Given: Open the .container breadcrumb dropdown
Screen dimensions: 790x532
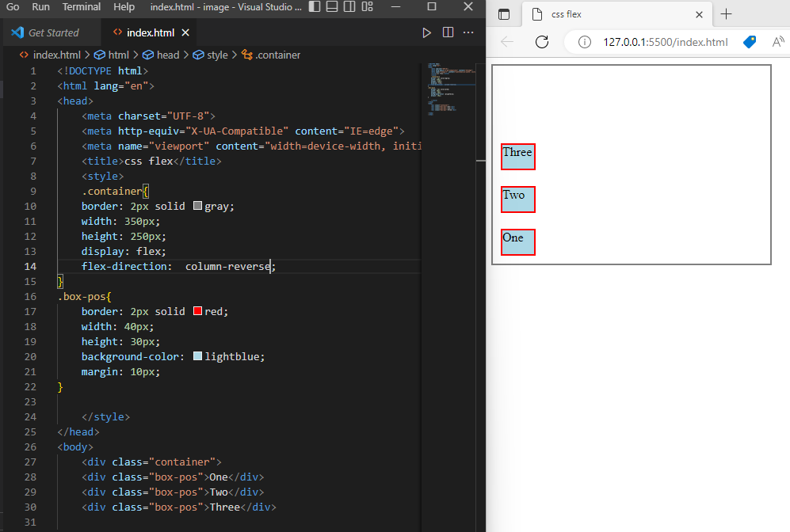Looking at the screenshot, I should [271, 55].
